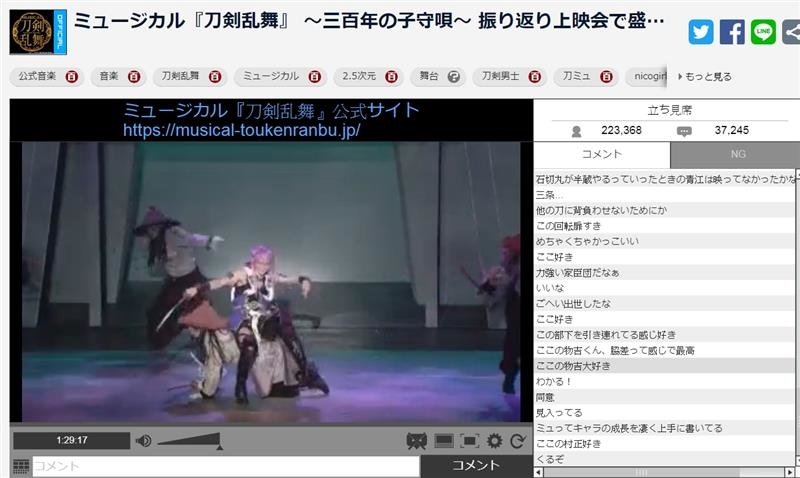Select comment '力強い家臣団だなぁ'
Viewport: 800px width, 478px height.
[664, 272]
